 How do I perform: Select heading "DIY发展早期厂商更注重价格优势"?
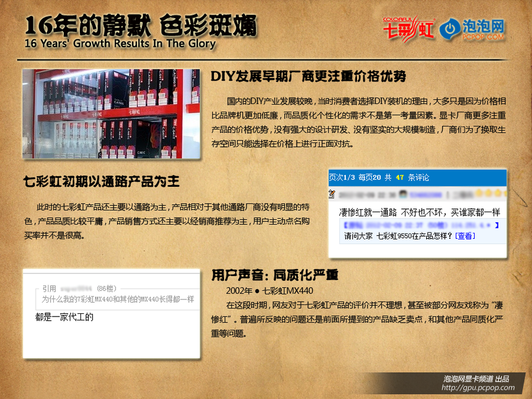tap(309, 77)
